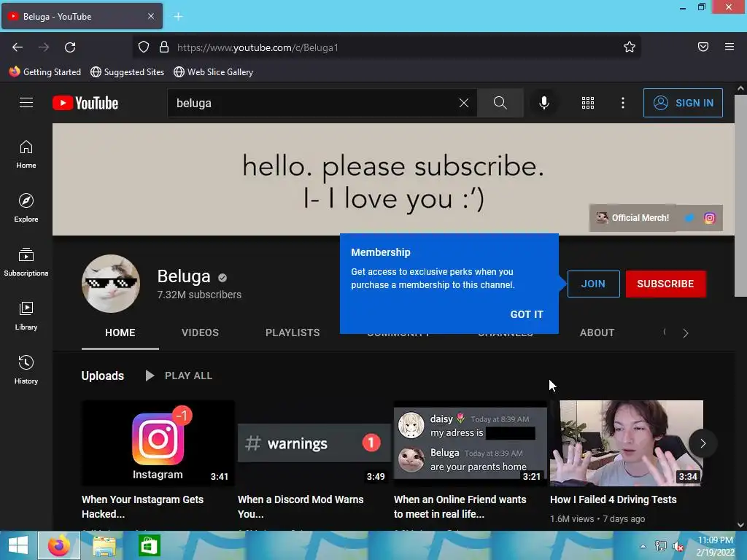747x560 pixels.
Task: Open YouTube settings three-dot menu
Action: [x=623, y=103]
